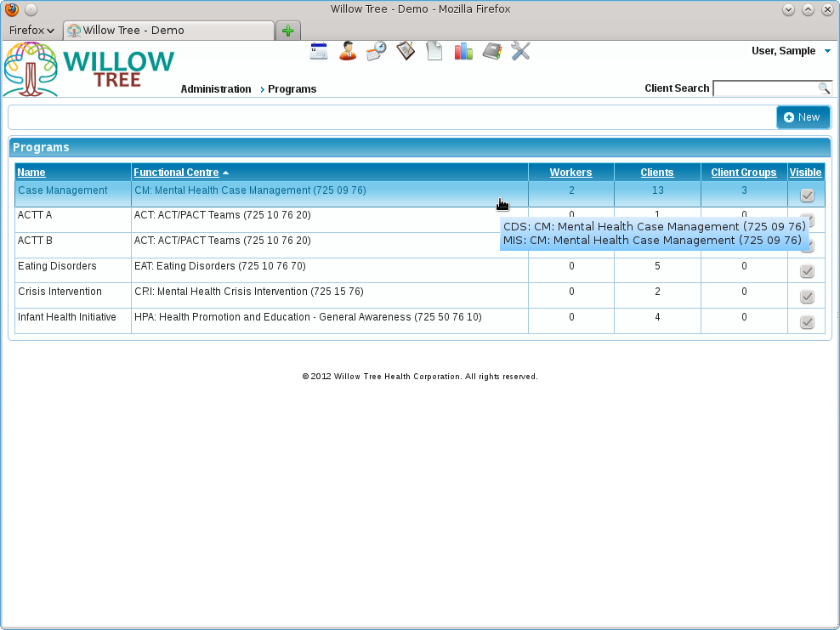Open the Firefox menu dropdown
This screenshot has height=630, width=840.
31,31
